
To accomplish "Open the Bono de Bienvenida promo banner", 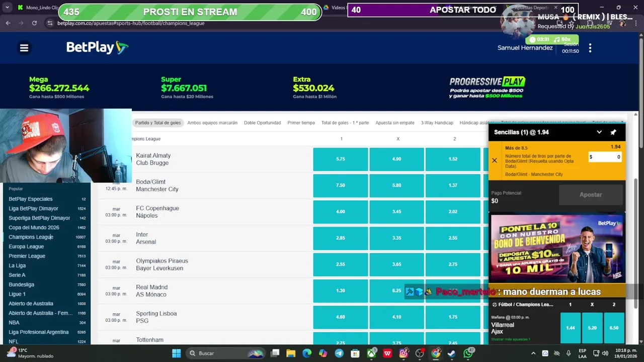I will point(557,248).
